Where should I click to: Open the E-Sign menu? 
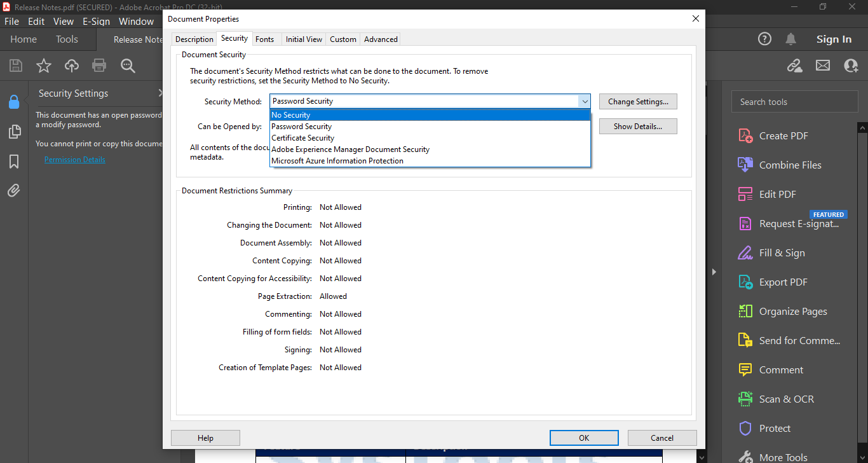[97, 21]
